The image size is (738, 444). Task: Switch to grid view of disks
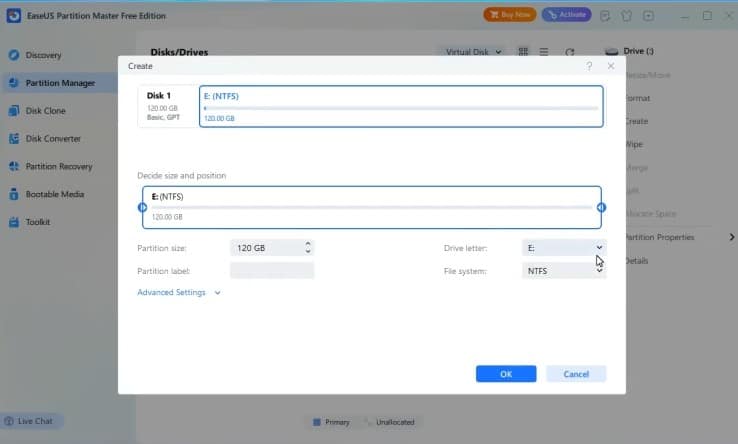tap(523, 51)
